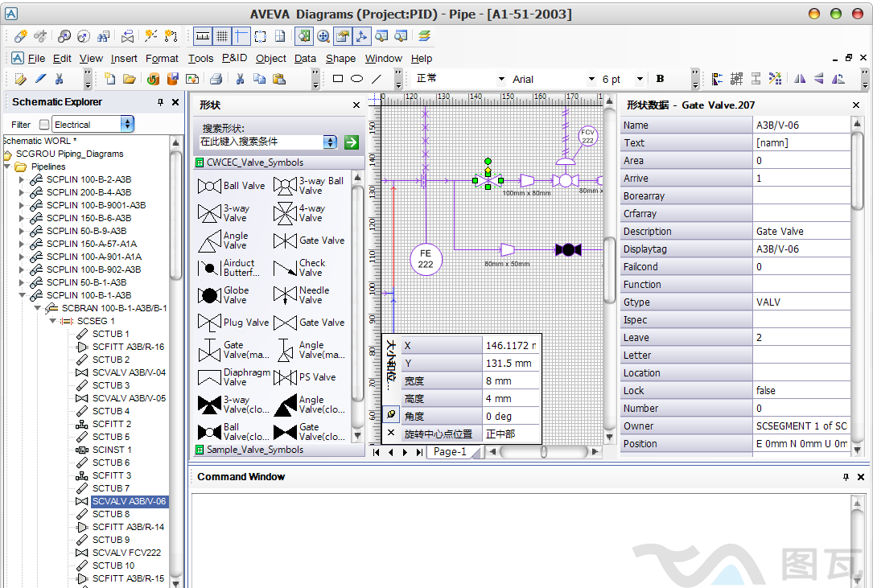Click the shape search text field
873x588 pixels.
[261, 142]
